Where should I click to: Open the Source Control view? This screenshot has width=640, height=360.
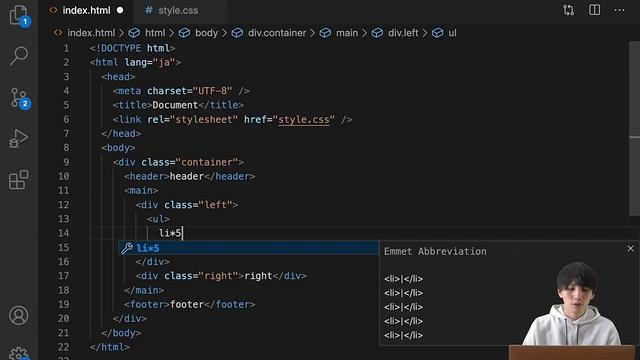pyautogui.click(x=19, y=98)
